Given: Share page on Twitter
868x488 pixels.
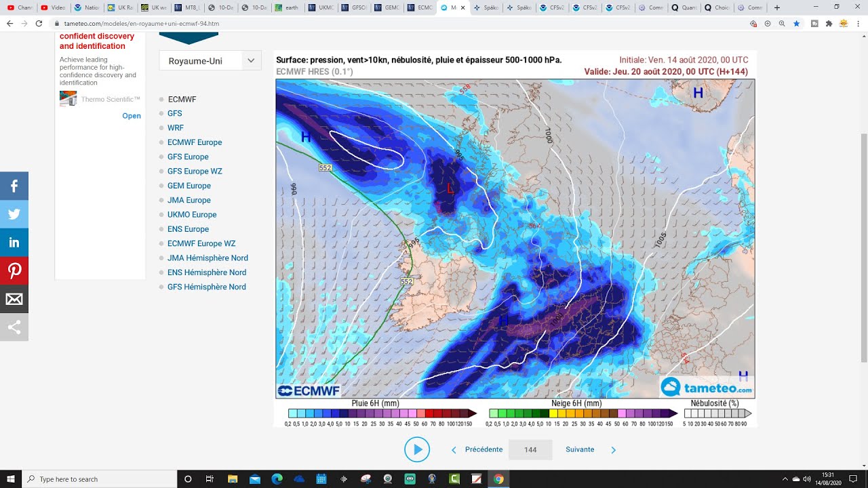Looking at the screenshot, I should point(14,214).
